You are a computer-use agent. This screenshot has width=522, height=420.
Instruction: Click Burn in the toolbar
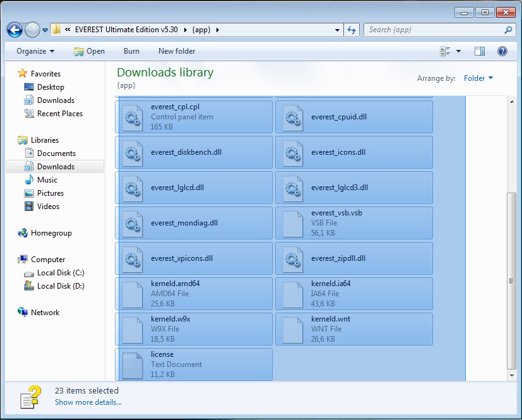point(131,51)
